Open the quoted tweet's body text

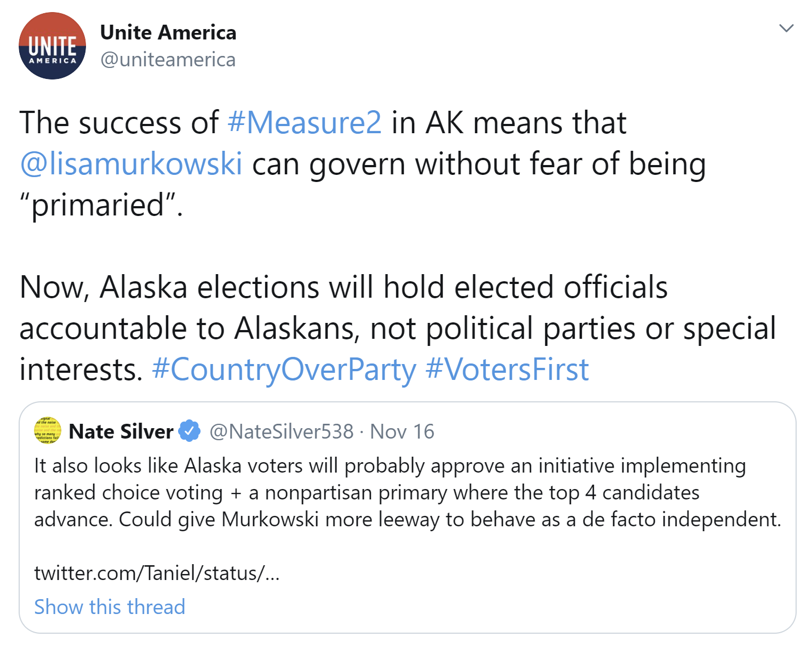408,492
